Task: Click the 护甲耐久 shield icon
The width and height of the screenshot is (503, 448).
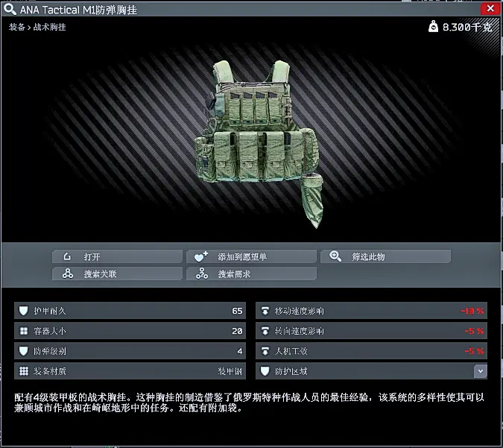Action: 23,311
